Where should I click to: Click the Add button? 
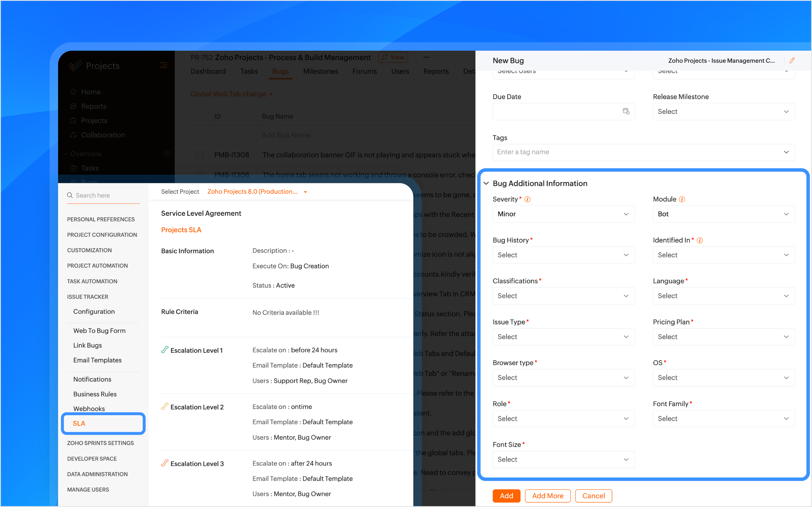506,496
